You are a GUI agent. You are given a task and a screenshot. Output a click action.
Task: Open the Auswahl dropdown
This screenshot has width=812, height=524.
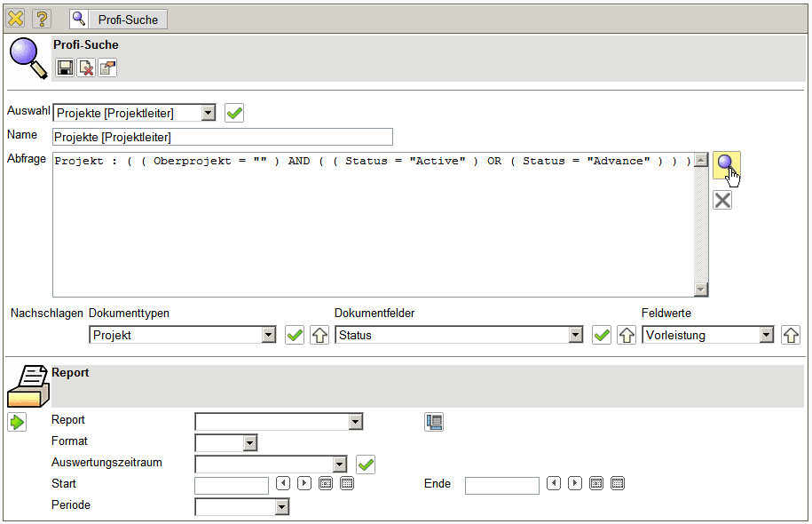209,113
